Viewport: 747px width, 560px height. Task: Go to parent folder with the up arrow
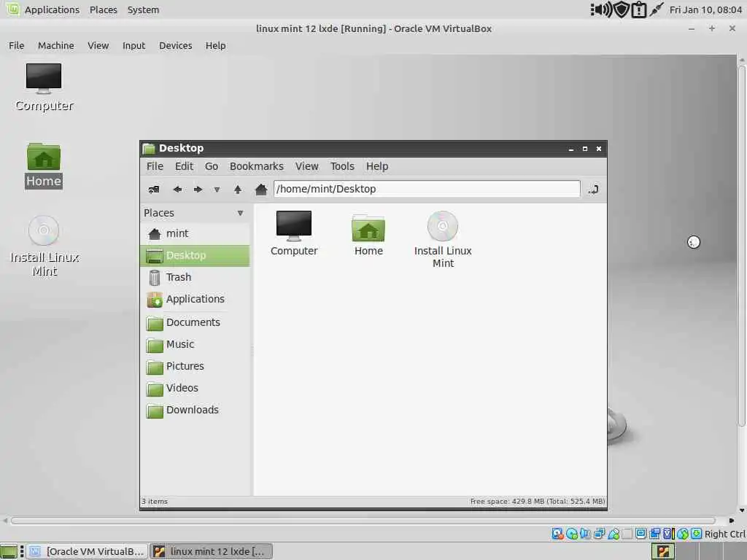tap(238, 190)
